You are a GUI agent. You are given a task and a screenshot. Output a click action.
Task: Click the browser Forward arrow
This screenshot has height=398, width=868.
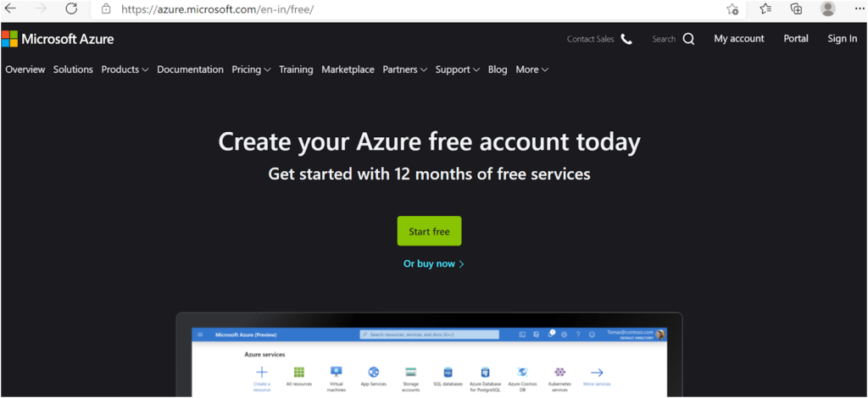point(41,8)
